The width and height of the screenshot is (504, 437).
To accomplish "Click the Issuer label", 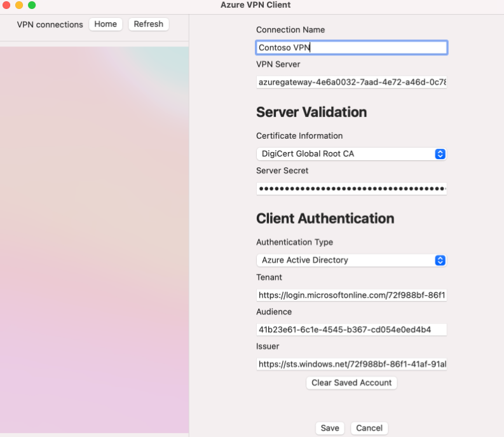I will click(x=268, y=346).
